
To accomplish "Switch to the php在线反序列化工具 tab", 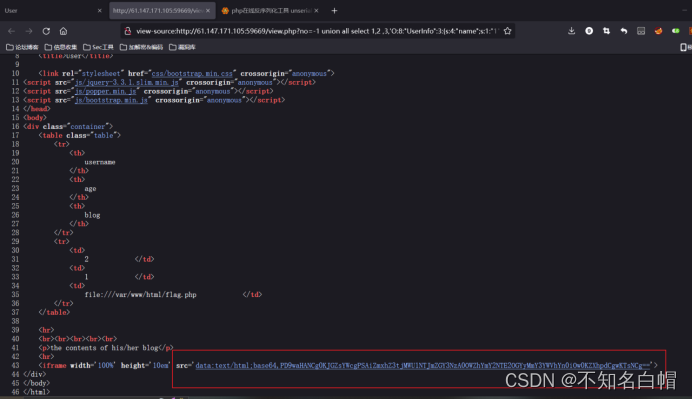I will 270,11.
